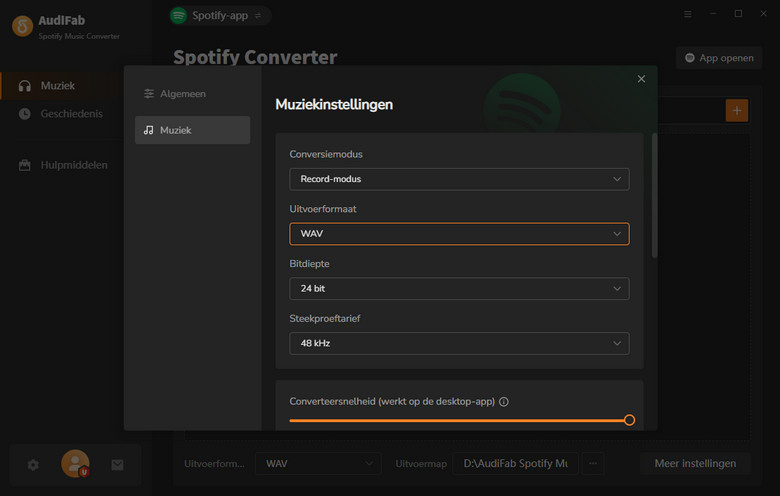The image size is (780, 496).
Task: Switch source using Spotify-app selector
Action: point(220,15)
